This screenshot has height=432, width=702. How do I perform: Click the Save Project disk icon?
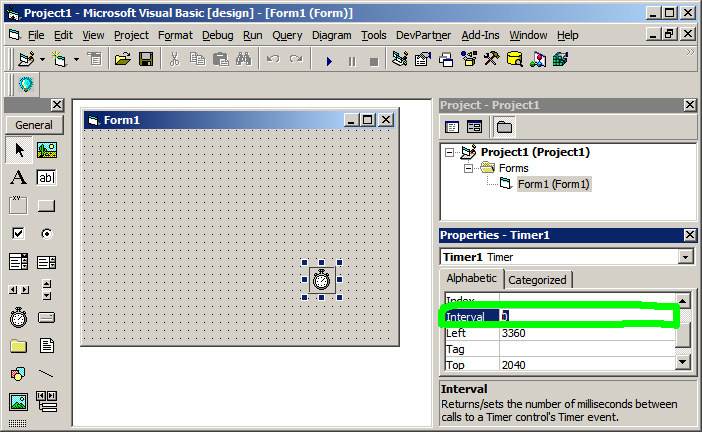coord(145,60)
